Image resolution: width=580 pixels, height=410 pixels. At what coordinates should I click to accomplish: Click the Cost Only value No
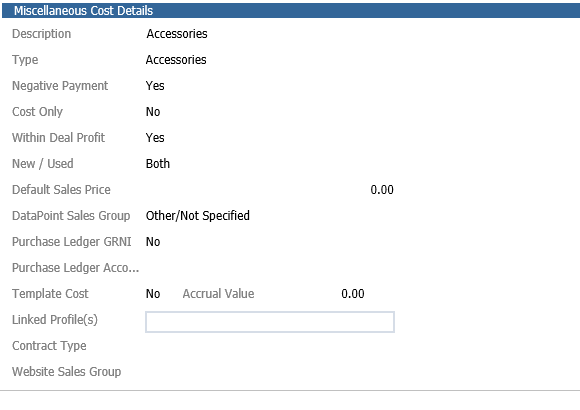pyautogui.click(x=153, y=112)
